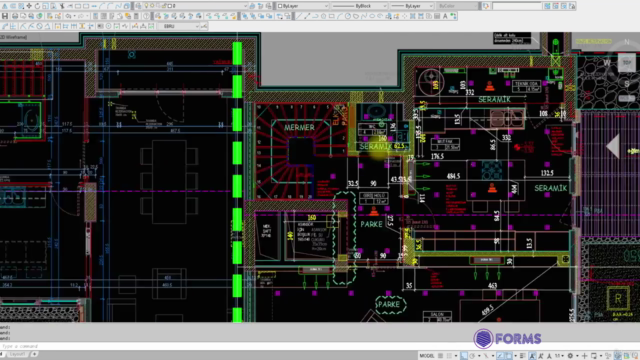Toggle drawing grid display in status bar
This screenshot has height=360, width=640.
tap(440, 356)
